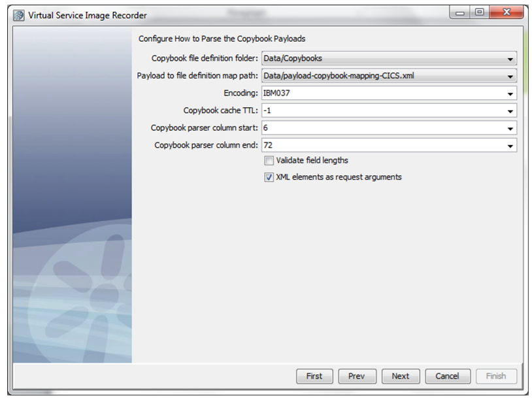Open the Encoding dropdown showing IBM037

point(510,93)
